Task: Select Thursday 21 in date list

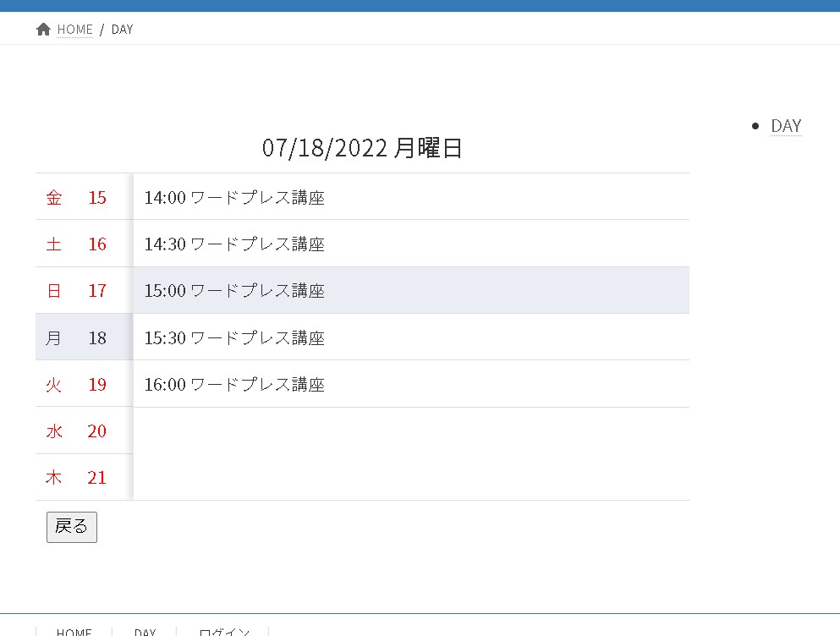Action: tap(76, 478)
